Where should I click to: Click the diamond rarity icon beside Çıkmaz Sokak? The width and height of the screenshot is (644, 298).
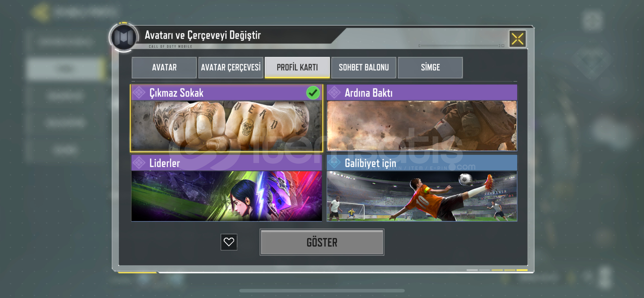tap(139, 93)
